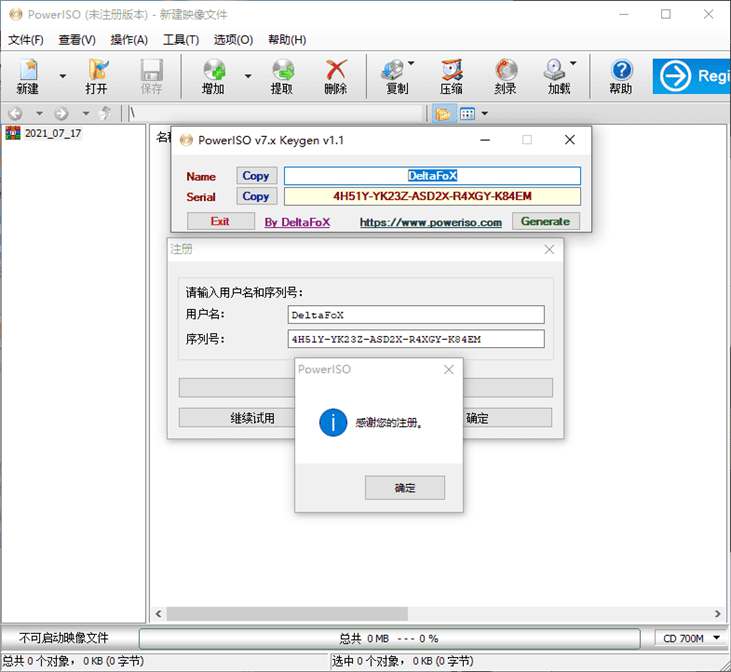The width and height of the screenshot is (731, 672).
Task: Click the 帮助 (Help) question mark icon
Action: (621, 76)
